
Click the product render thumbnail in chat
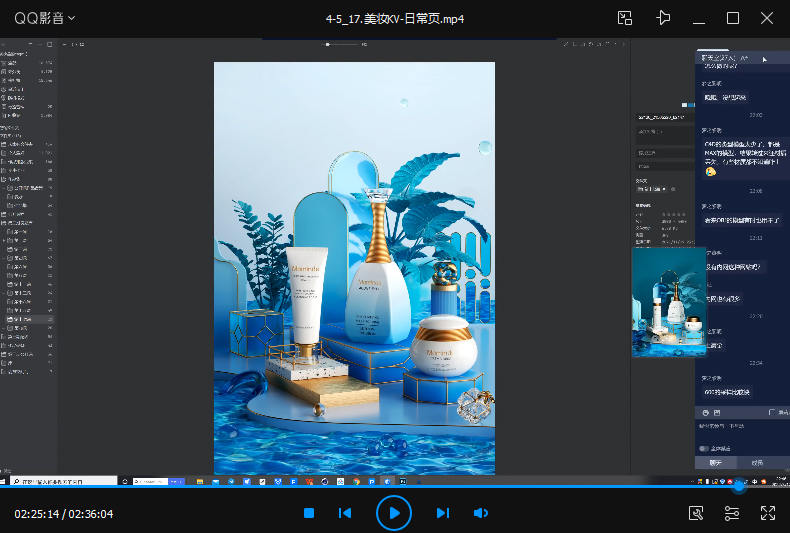[x=668, y=303]
